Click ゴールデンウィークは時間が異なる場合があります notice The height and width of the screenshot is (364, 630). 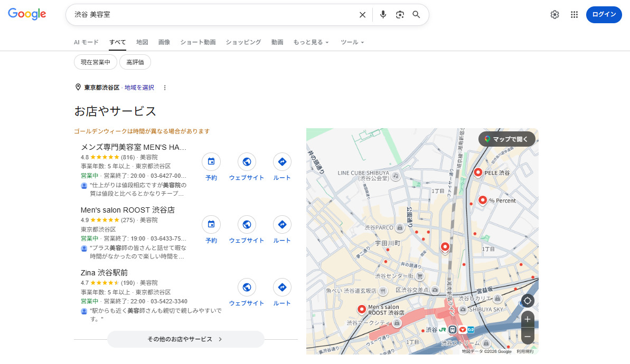(x=142, y=131)
